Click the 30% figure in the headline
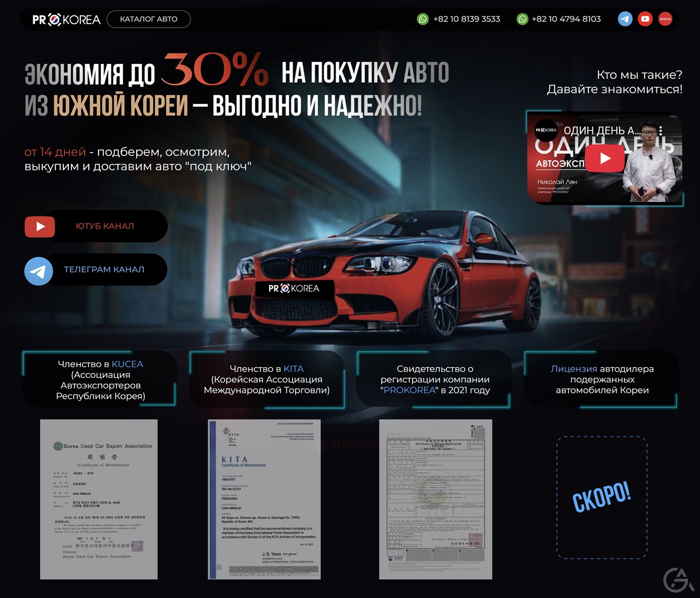This screenshot has width=700, height=598. coord(215,69)
